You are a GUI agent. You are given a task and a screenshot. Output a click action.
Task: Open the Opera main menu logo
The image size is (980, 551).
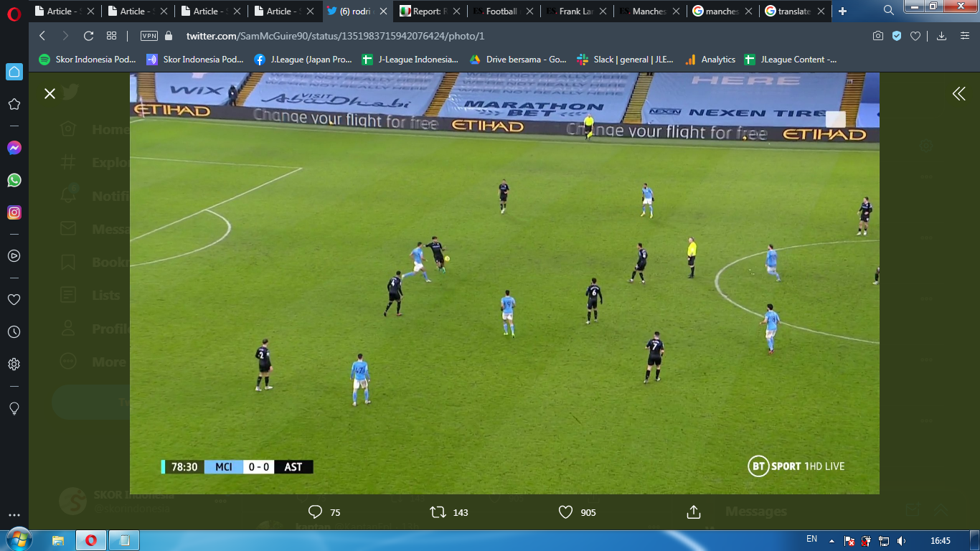pos(14,14)
